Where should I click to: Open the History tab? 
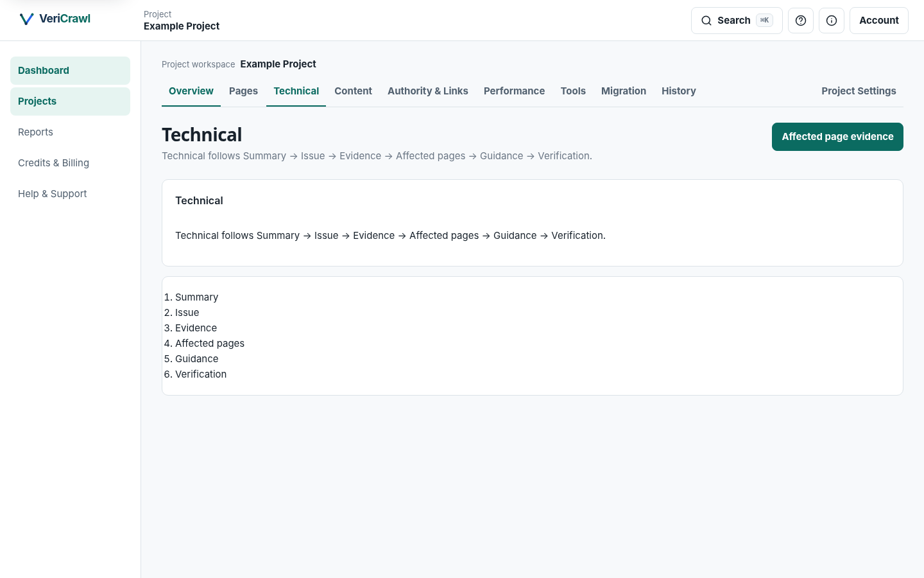point(679,91)
